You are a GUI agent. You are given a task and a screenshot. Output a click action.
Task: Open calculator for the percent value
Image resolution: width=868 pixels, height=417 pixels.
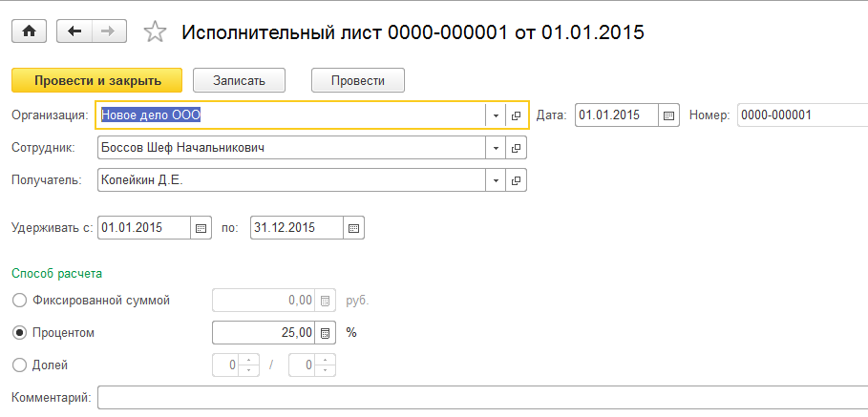click(326, 333)
